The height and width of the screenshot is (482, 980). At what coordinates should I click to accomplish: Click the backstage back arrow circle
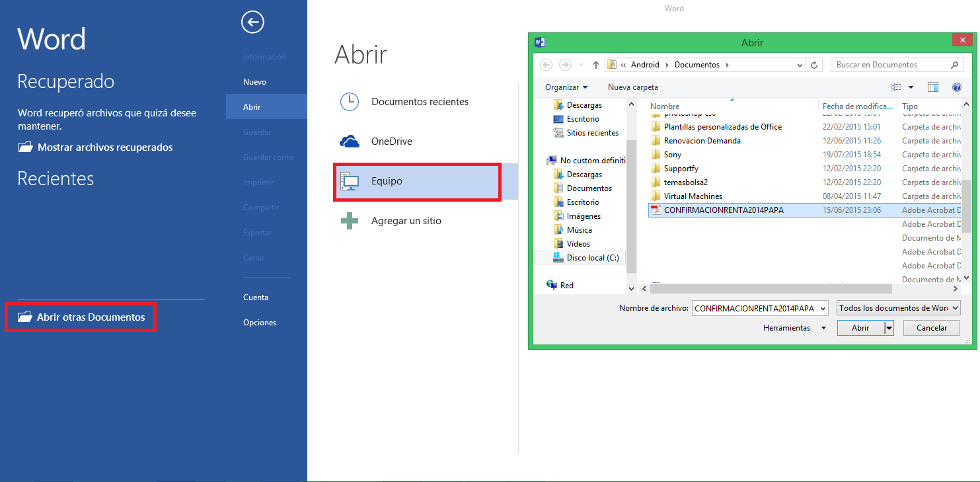pyautogui.click(x=252, y=22)
